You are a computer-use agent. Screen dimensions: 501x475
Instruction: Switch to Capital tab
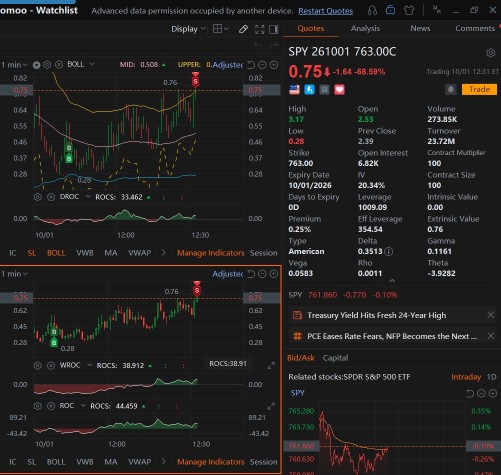click(x=335, y=358)
